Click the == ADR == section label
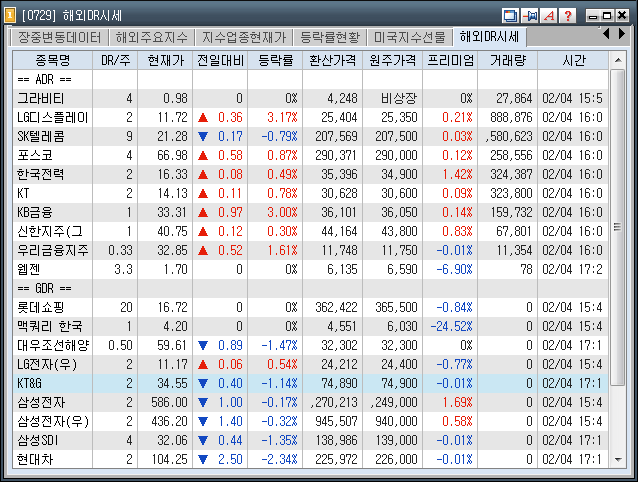The height and width of the screenshot is (482, 638). click(x=44, y=79)
